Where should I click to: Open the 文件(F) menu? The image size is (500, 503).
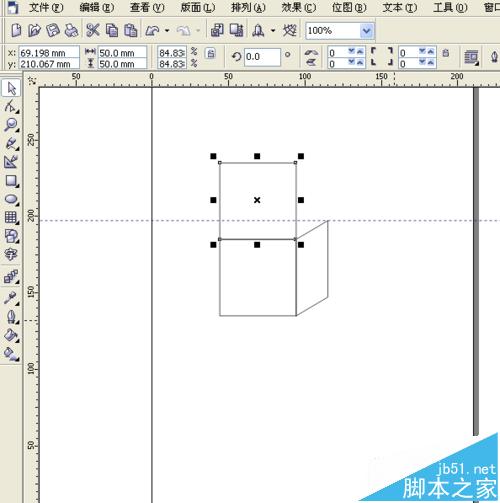coord(46,7)
